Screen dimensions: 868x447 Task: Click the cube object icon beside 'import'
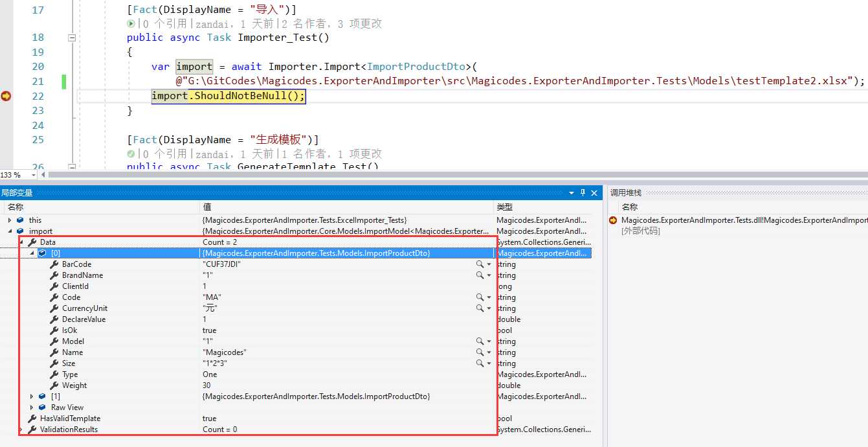[x=21, y=231]
